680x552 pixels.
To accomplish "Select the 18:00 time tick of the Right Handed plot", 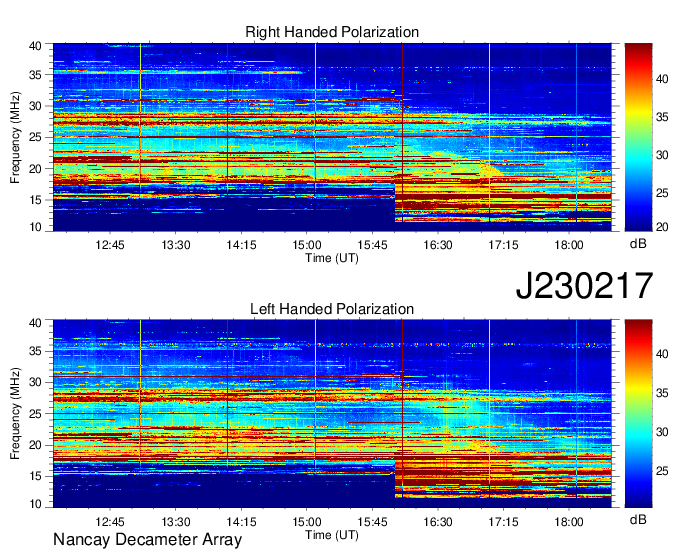I will [569, 245].
